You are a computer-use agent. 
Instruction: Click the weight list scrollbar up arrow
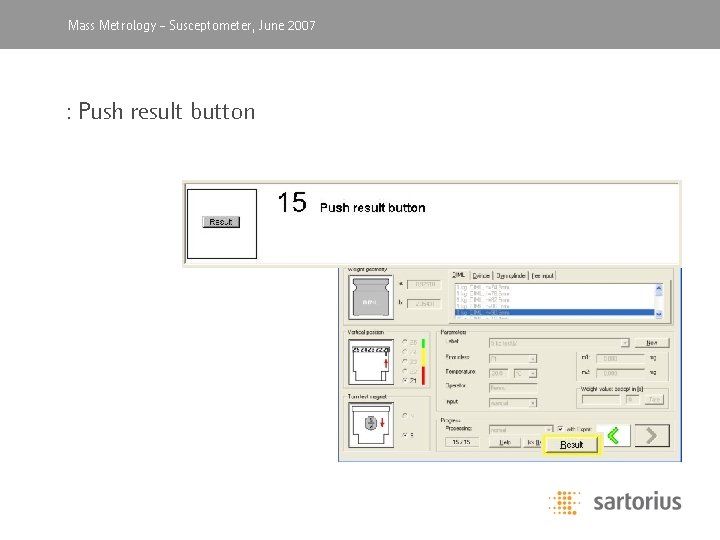pos(659,288)
